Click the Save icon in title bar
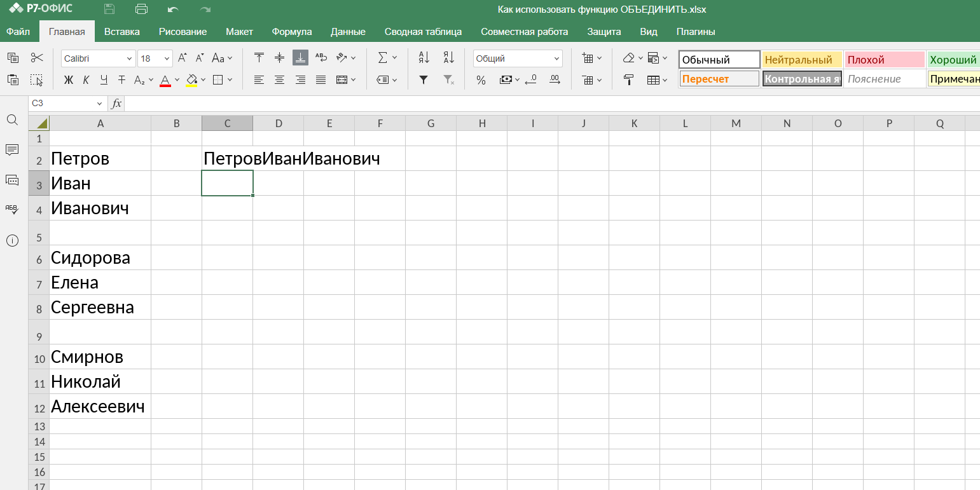 tap(109, 9)
